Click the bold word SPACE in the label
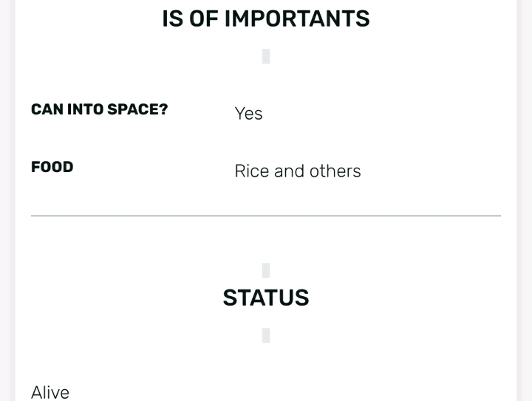This screenshot has height=401, width=532. (x=133, y=109)
